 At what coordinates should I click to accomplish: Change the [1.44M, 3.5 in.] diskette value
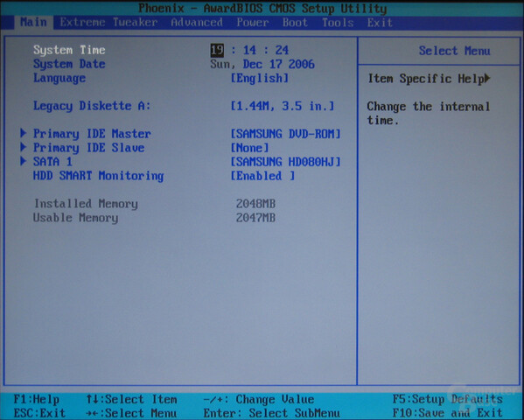283,106
